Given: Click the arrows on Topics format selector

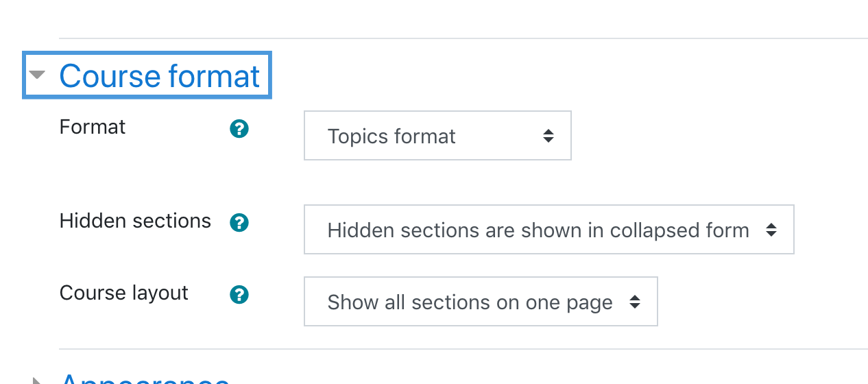Looking at the screenshot, I should pos(548,136).
